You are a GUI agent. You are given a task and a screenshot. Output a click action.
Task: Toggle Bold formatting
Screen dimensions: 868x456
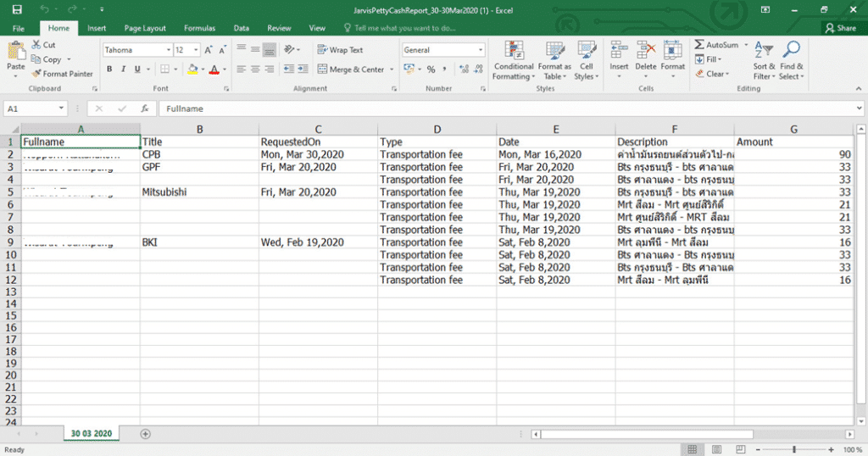pyautogui.click(x=110, y=70)
